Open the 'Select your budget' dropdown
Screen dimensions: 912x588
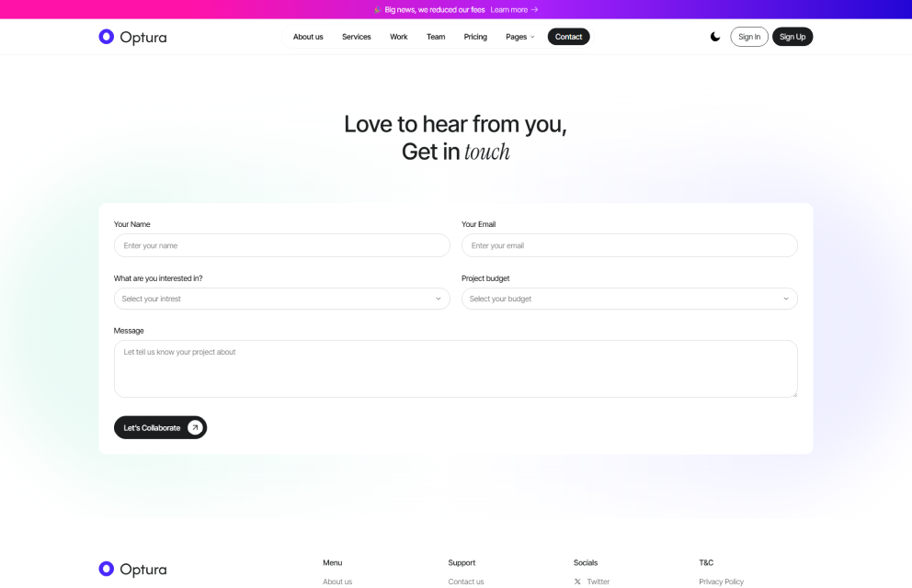629,299
